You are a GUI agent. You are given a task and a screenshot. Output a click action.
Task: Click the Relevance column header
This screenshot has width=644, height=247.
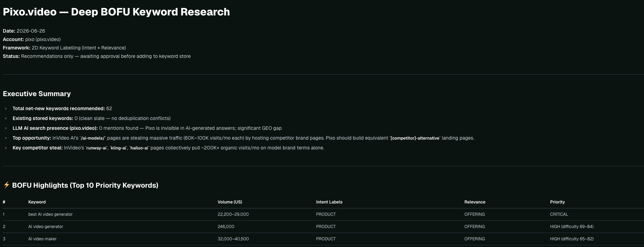click(x=475, y=202)
